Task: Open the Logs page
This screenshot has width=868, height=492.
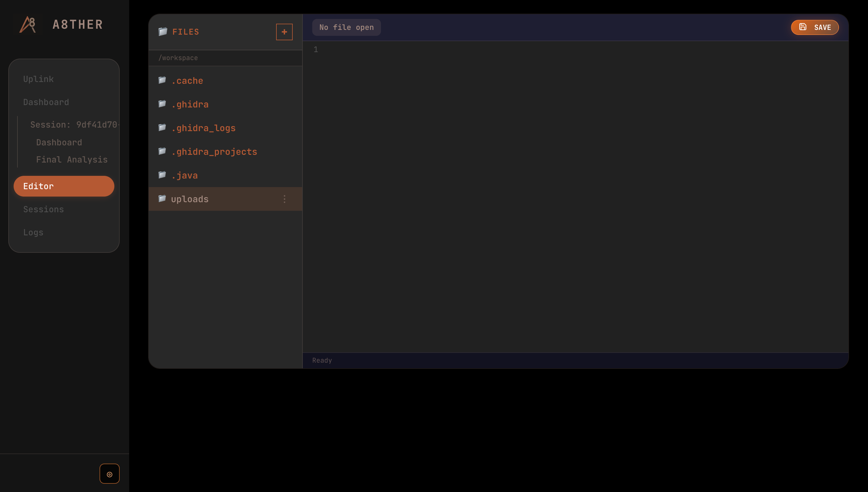Action: (x=33, y=232)
